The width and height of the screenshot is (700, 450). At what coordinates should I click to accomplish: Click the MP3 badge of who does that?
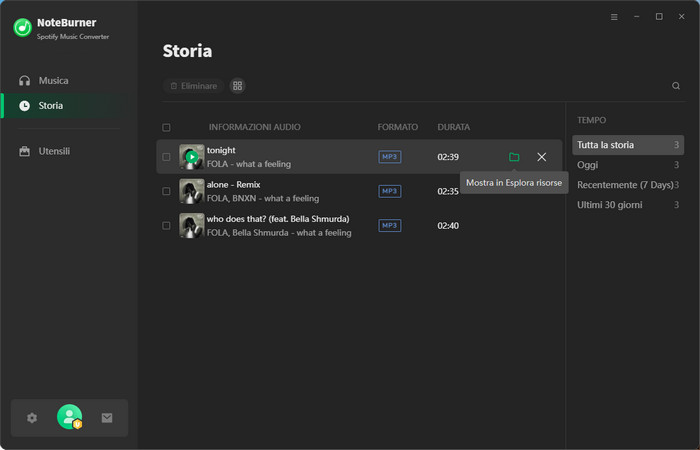click(x=390, y=226)
